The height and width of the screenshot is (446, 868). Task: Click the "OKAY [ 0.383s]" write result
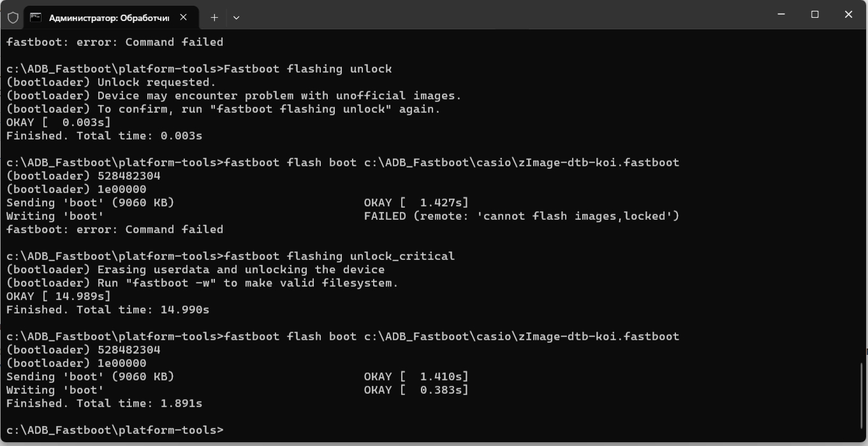point(416,390)
